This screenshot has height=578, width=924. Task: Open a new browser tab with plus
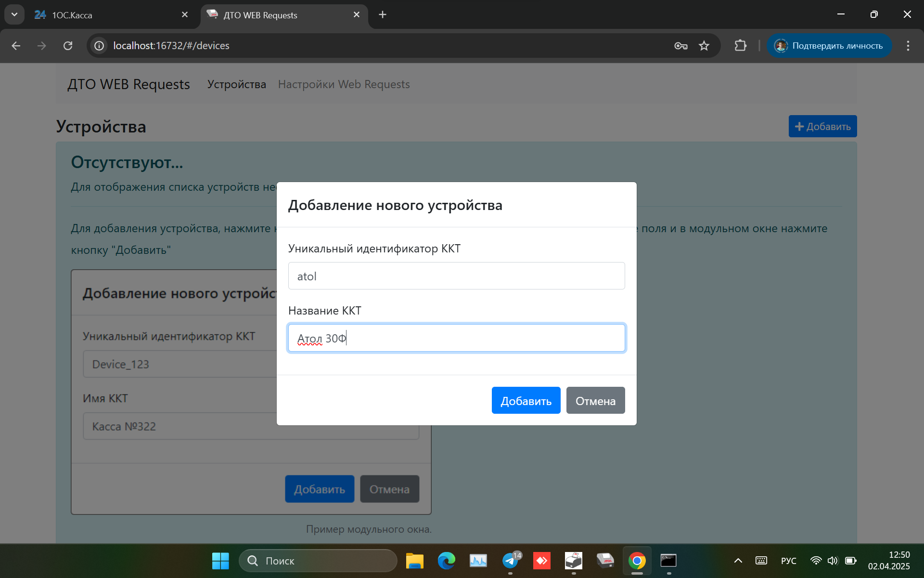[x=383, y=14]
